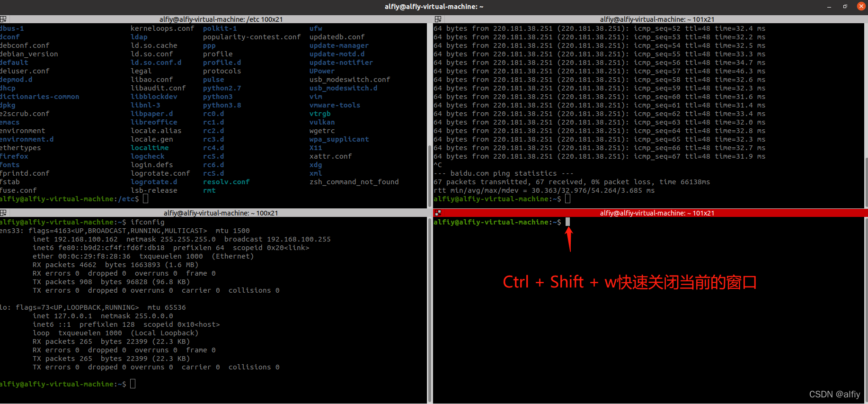The image size is (868, 404).
Task: Click the prompt cursor in the /etc pane
Action: tap(146, 199)
